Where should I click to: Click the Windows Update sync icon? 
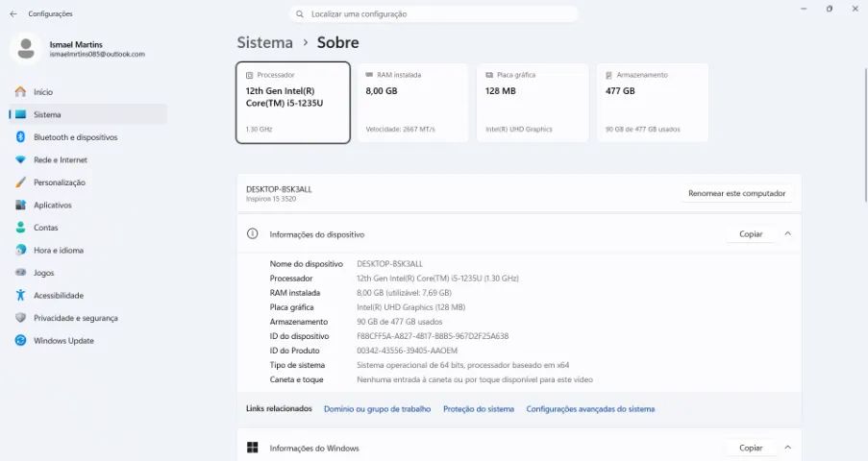click(x=20, y=340)
